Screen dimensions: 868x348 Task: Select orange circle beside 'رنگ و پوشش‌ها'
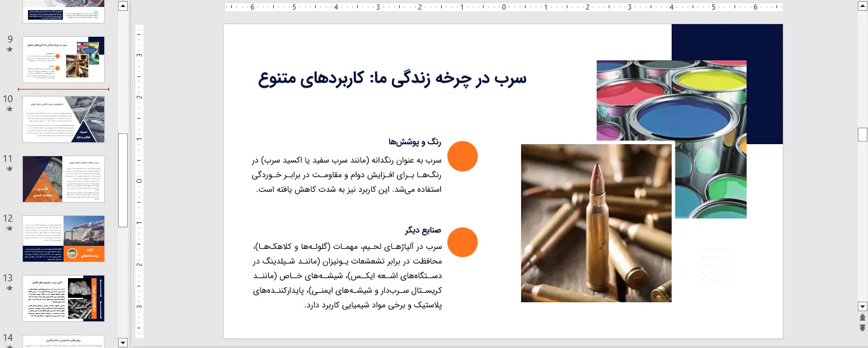click(x=463, y=156)
